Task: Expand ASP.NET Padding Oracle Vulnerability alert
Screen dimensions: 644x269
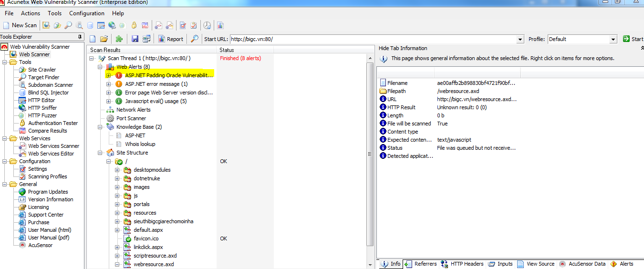Action: [x=109, y=75]
